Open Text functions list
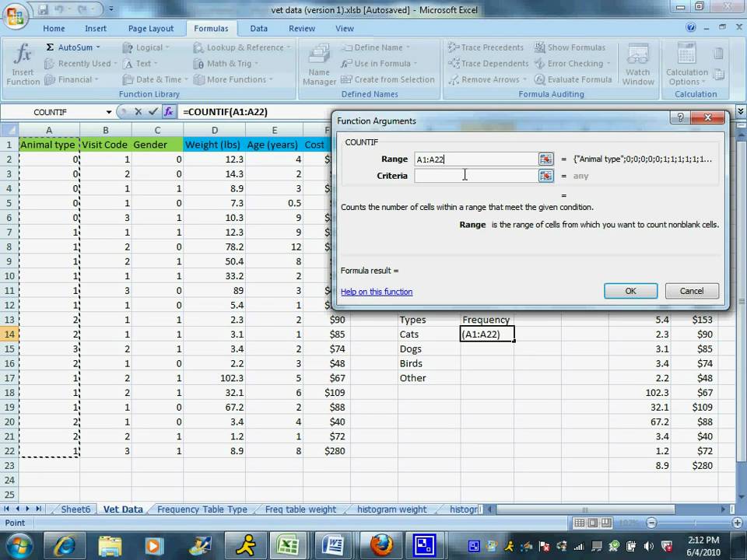747x560 pixels. coord(140,63)
